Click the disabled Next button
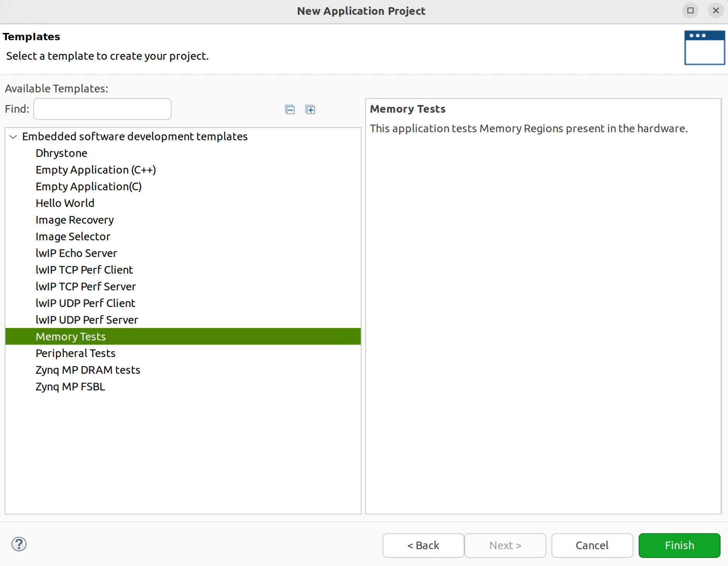 click(505, 545)
